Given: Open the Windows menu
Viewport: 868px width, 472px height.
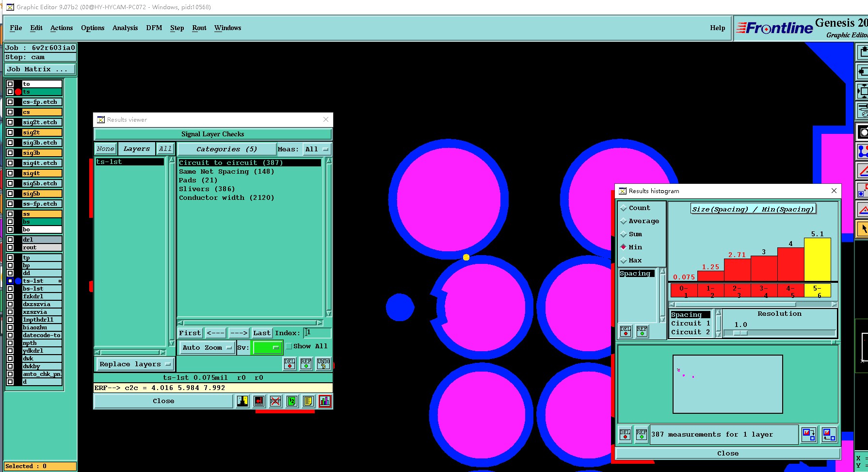Looking at the screenshot, I should pos(228,28).
